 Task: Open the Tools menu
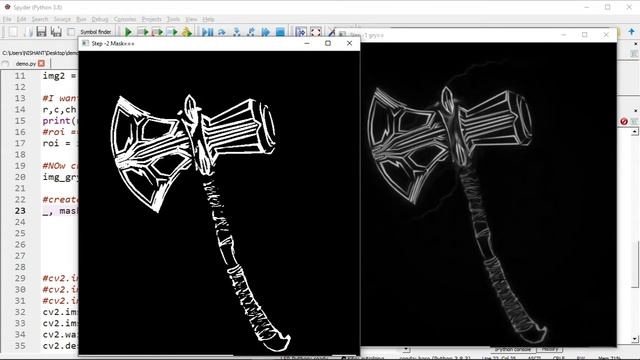[x=173, y=19]
